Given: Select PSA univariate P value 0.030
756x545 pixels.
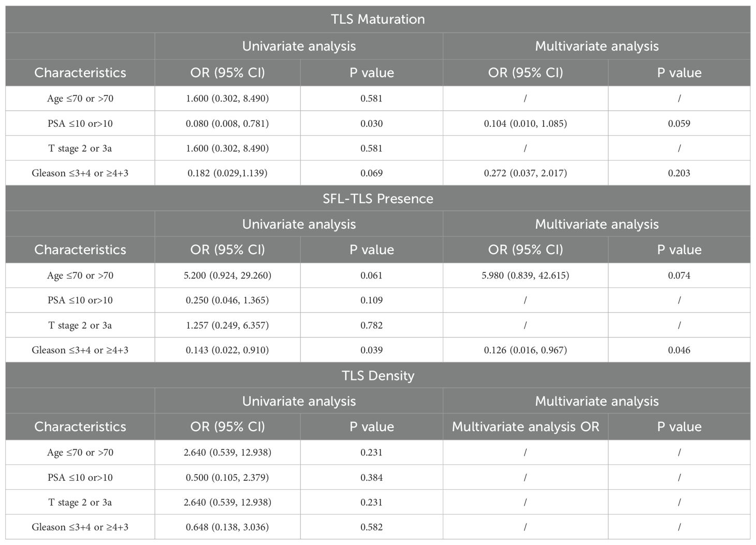Looking at the screenshot, I should pos(371,123).
